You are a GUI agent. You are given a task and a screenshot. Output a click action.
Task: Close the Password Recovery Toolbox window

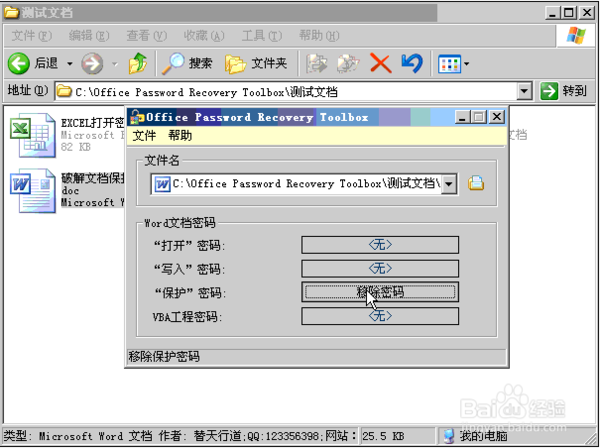pyautogui.click(x=497, y=117)
